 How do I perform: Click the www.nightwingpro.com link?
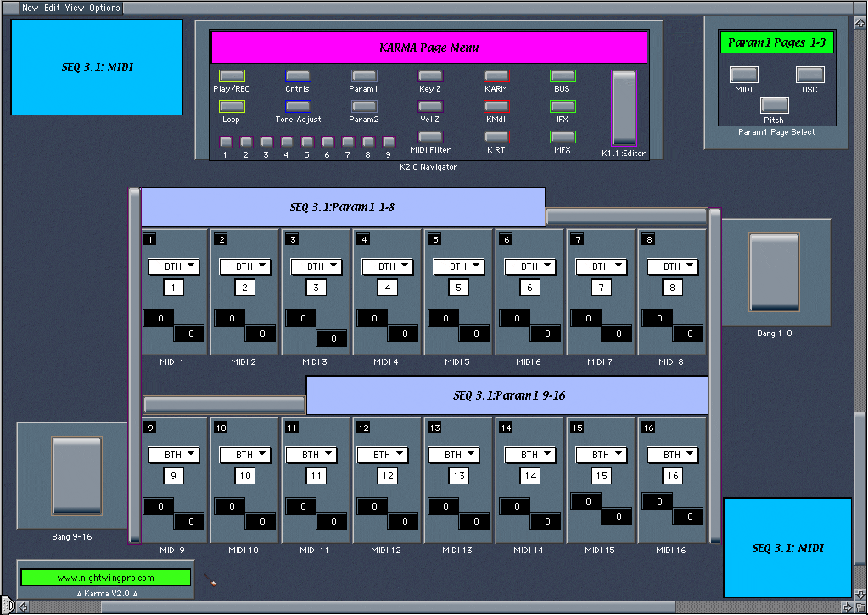[x=106, y=578]
